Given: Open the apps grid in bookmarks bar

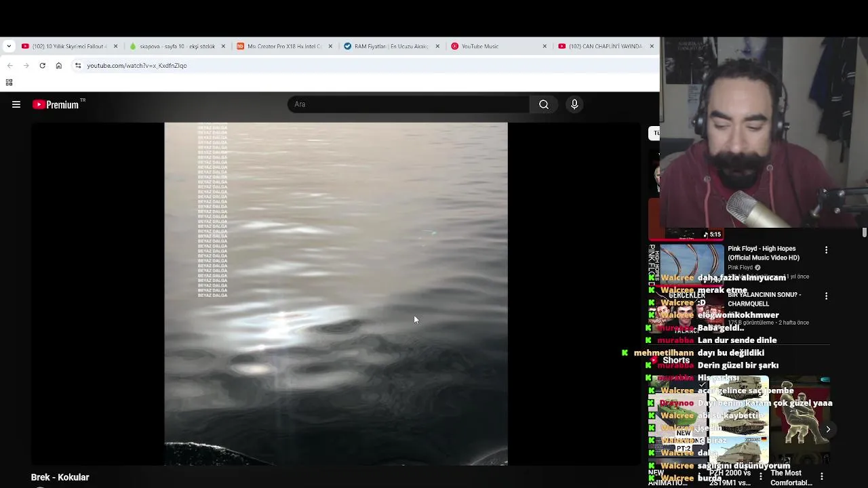Looking at the screenshot, I should click(9, 83).
